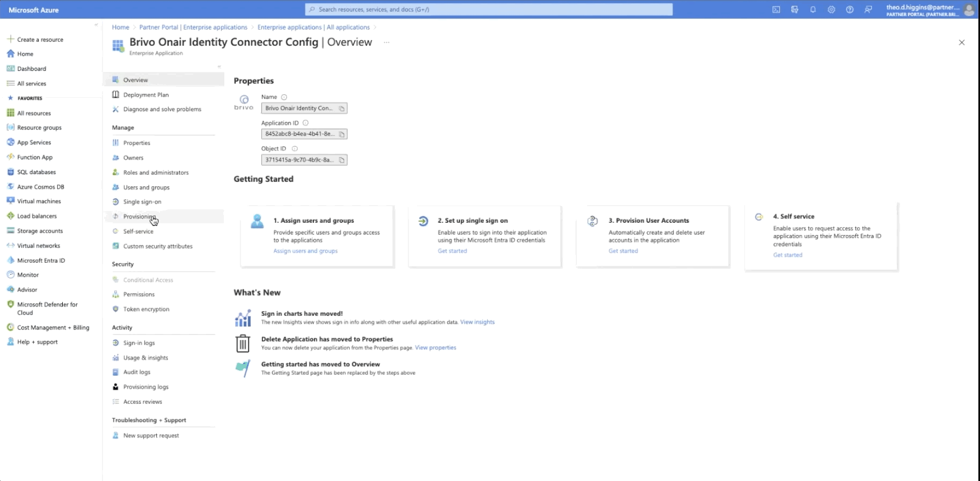Open the Notifications bell icon
This screenshot has width=980, height=481.
[x=813, y=10]
